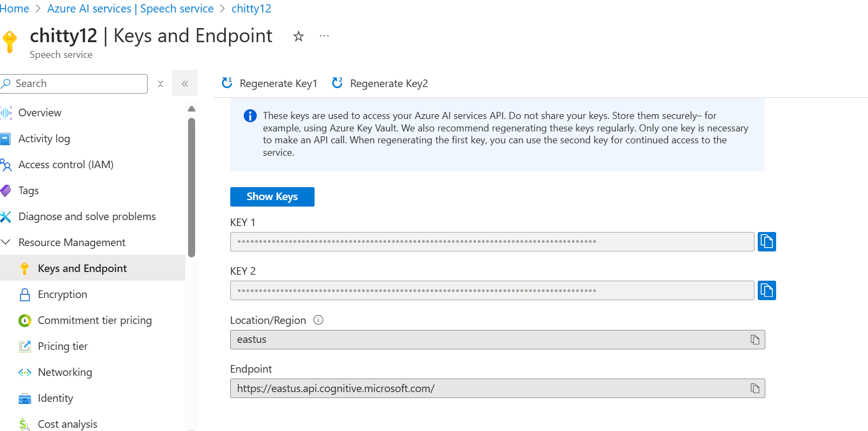Click the "Location/Region" label text
The height and width of the screenshot is (431, 868).
point(268,320)
